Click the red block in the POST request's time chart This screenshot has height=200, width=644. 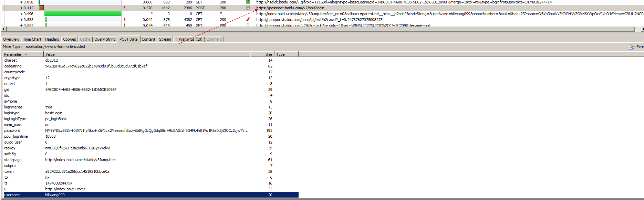click(x=42, y=8)
